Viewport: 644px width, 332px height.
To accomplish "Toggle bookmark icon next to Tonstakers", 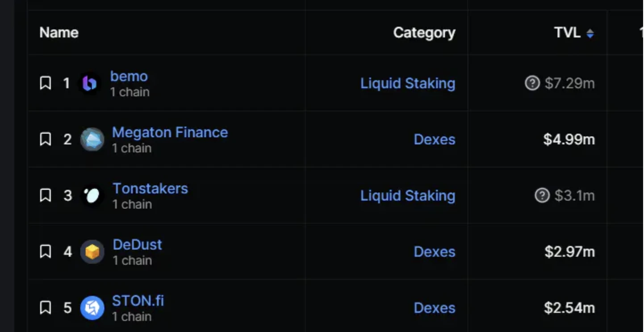I will pyautogui.click(x=46, y=195).
